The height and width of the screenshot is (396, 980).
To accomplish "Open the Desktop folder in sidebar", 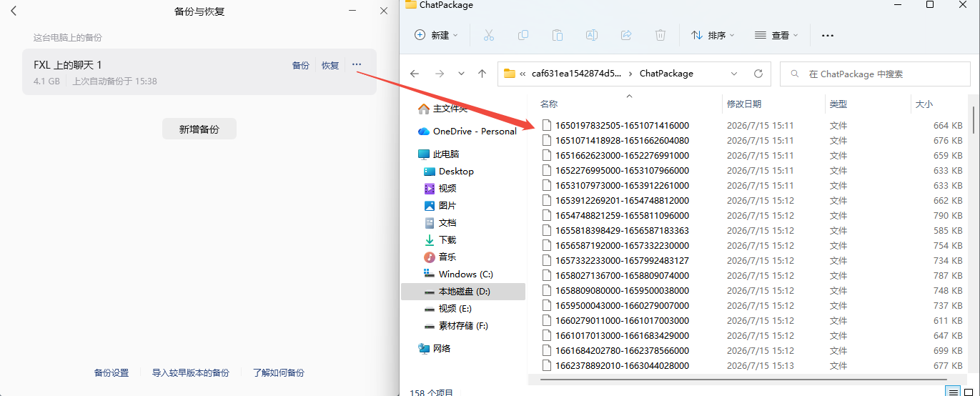I will [449, 172].
